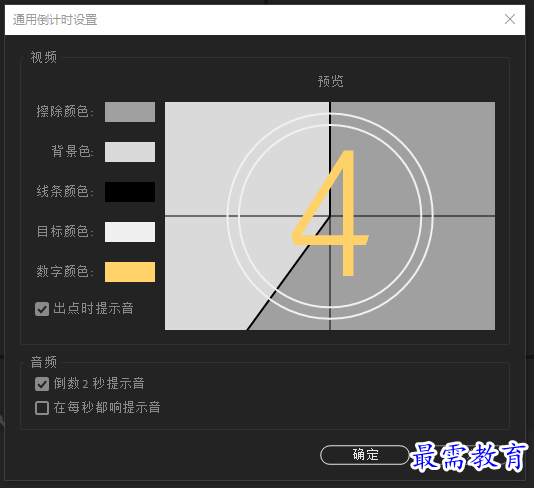
Task: Uncheck the 倒数 2 秒提示音 checkbox
Action: point(42,384)
